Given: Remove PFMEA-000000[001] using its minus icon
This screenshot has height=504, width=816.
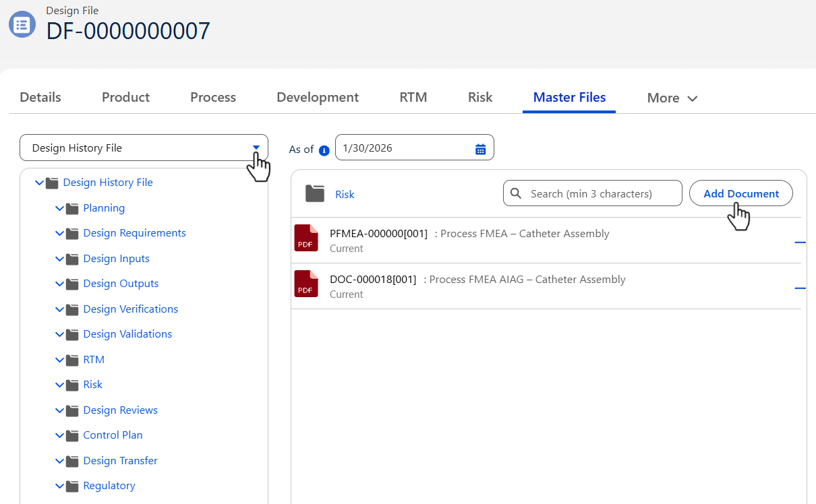Looking at the screenshot, I should [x=800, y=242].
